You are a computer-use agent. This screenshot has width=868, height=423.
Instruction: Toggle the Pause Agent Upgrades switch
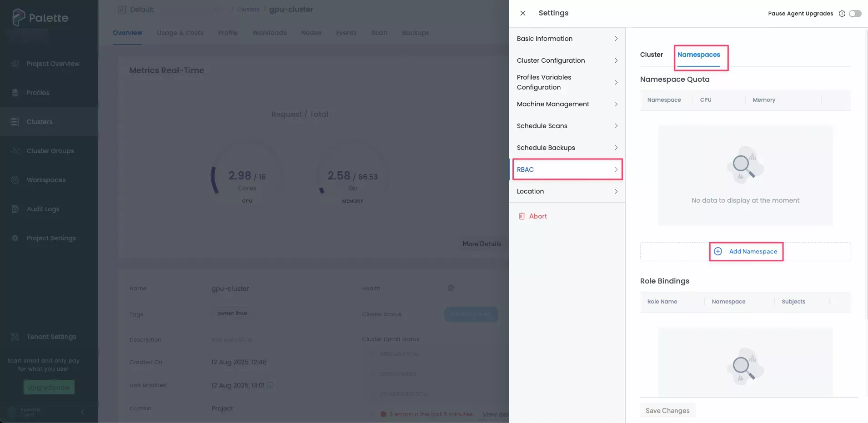pos(855,14)
